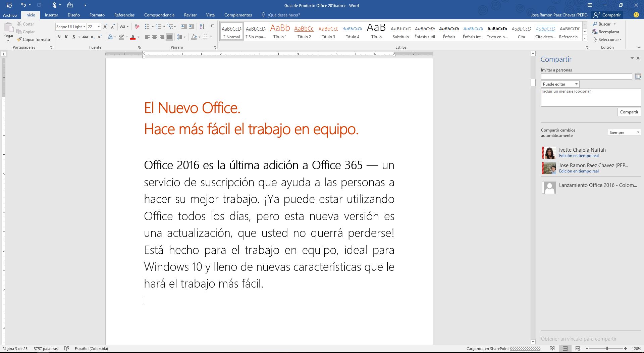Screen dimensions: 644x353
Task: Toggle bold formatting (N)
Action: pos(59,37)
